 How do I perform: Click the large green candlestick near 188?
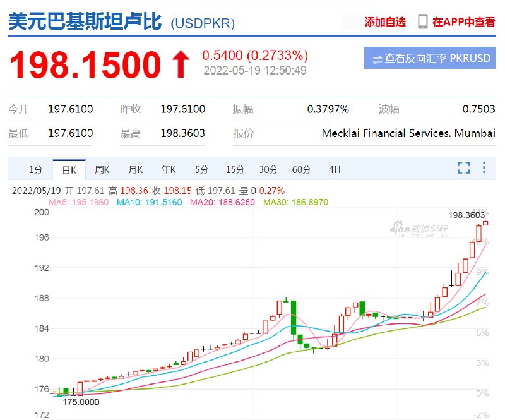pyautogui.click(x=294, y=318)
